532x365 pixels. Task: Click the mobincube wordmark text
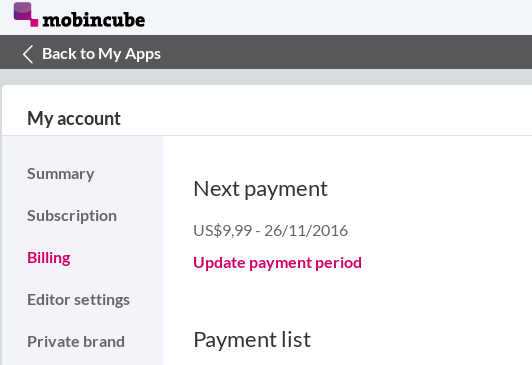[94, 20]
